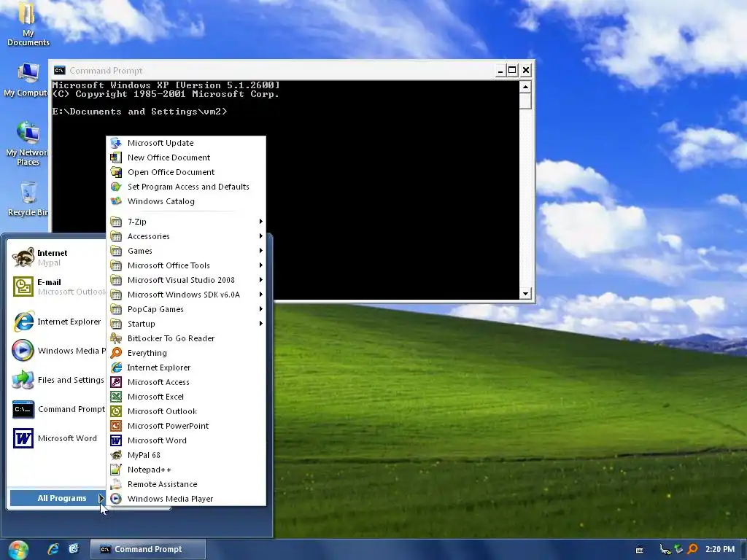Click Command Prompt scrollbar up arrow
This screenshot has width=747, height=560.
[525, 87]
